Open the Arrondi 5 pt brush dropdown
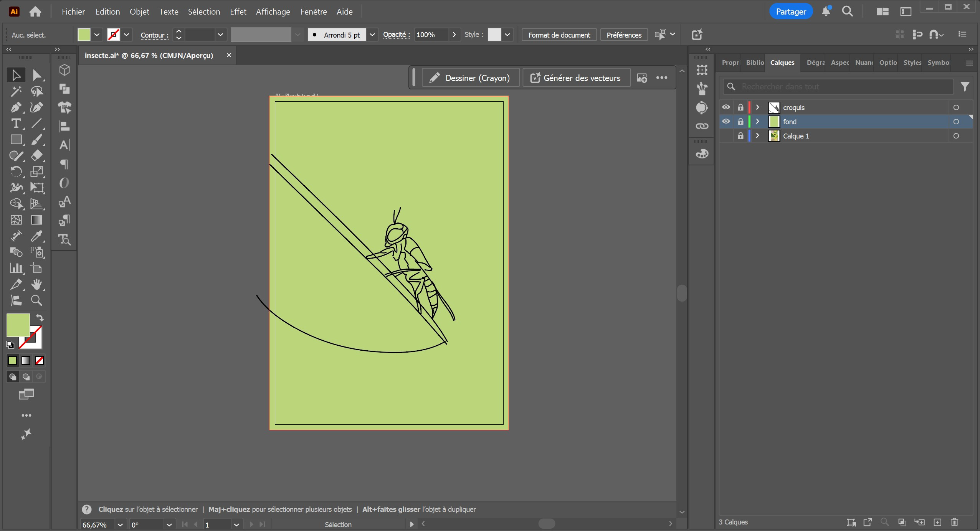This screenshot has width=980, height=531. (372, 35)
